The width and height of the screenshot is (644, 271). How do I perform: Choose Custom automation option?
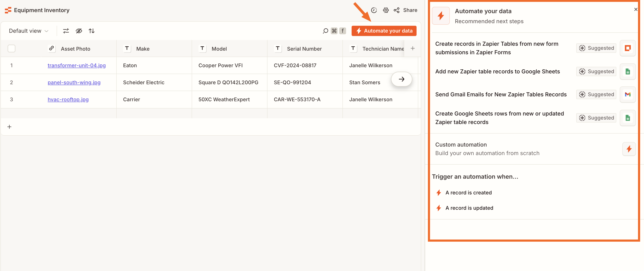pyautogui.click(x=535, y=149)
